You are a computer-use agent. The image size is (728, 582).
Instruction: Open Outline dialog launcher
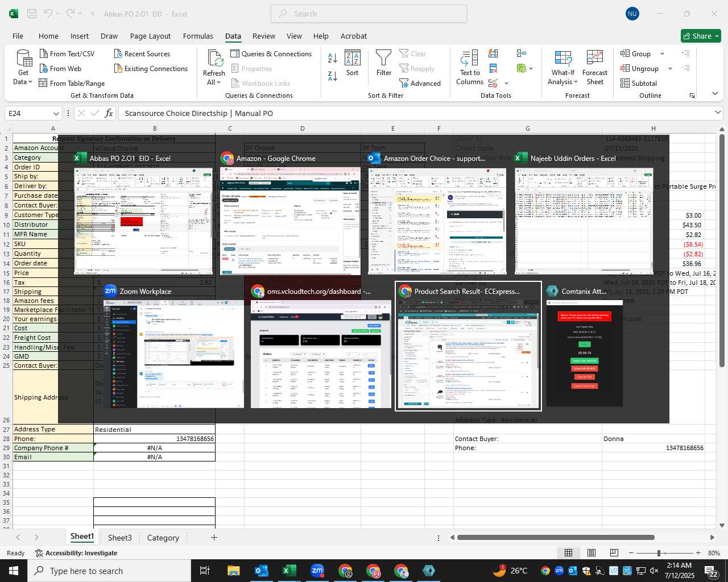pos(692,95)
